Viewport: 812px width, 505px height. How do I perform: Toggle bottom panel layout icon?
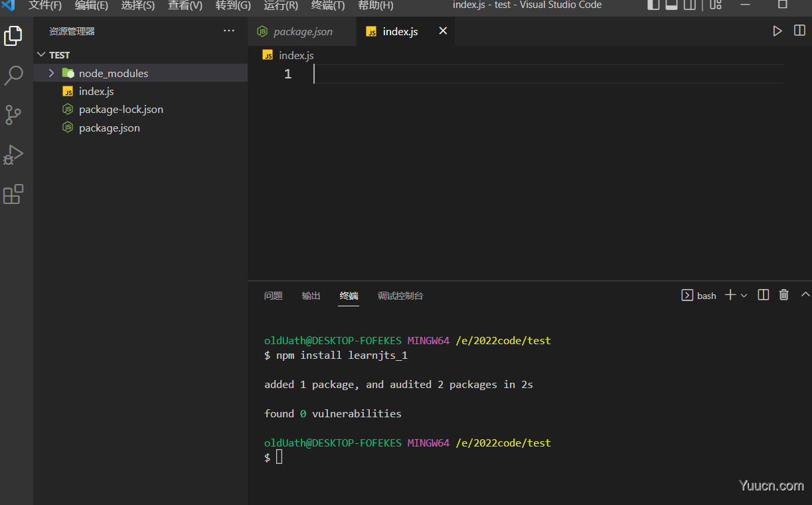point(671,5)
